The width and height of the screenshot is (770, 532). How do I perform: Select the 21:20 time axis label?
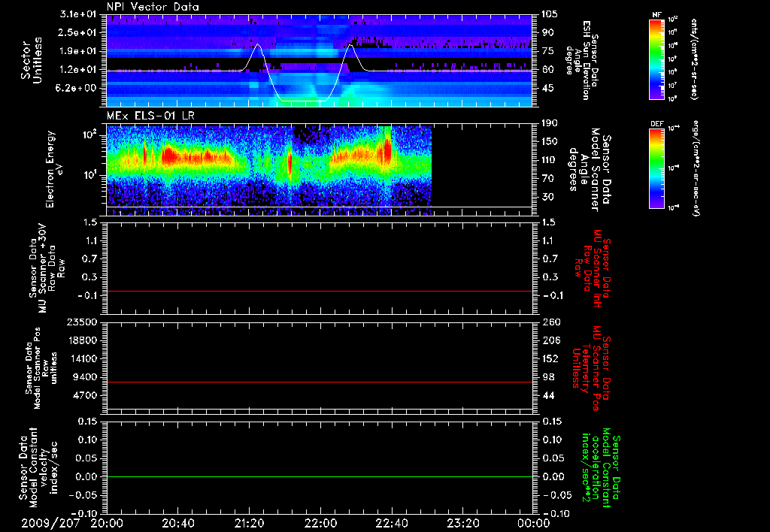(250, 522)
